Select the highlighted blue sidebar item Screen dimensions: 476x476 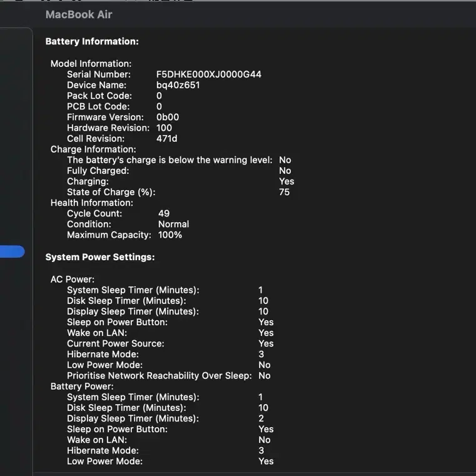click(x=12, y=251)
